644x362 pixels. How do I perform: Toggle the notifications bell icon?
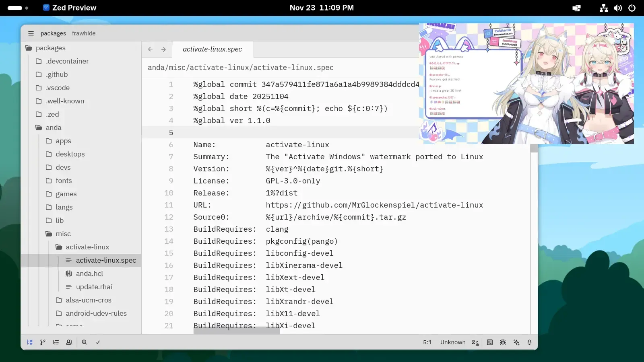(x=529, y=342)
